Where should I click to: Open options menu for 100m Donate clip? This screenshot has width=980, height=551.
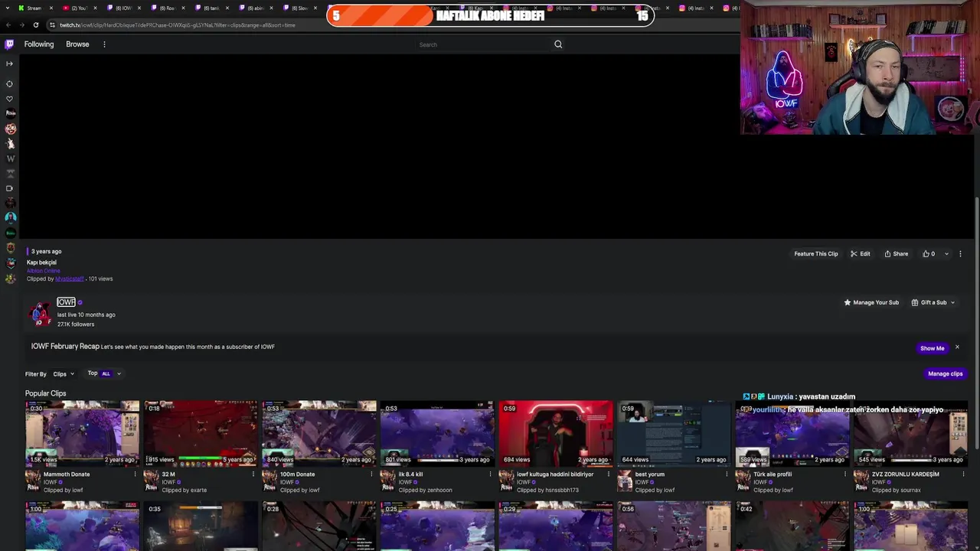(x=371, y=474)
